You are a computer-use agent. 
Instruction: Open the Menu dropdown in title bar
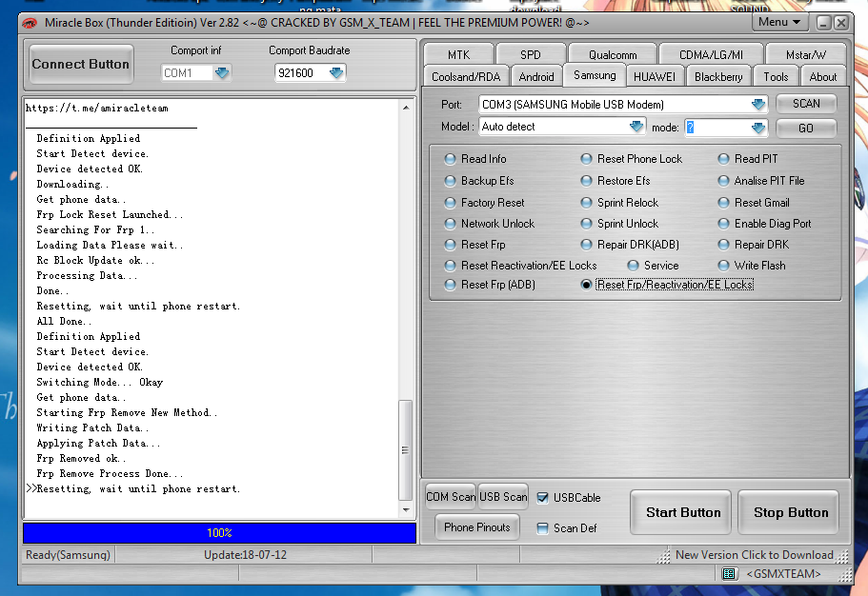(779, 23)
